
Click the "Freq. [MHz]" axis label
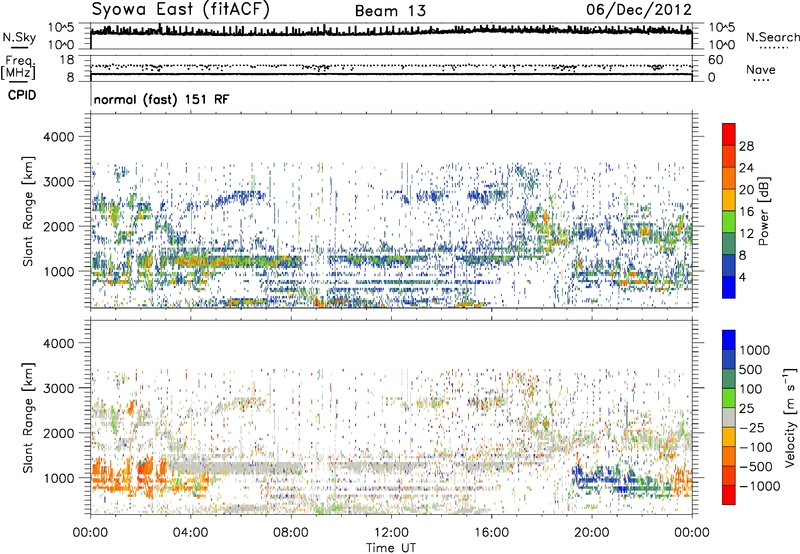18,67
